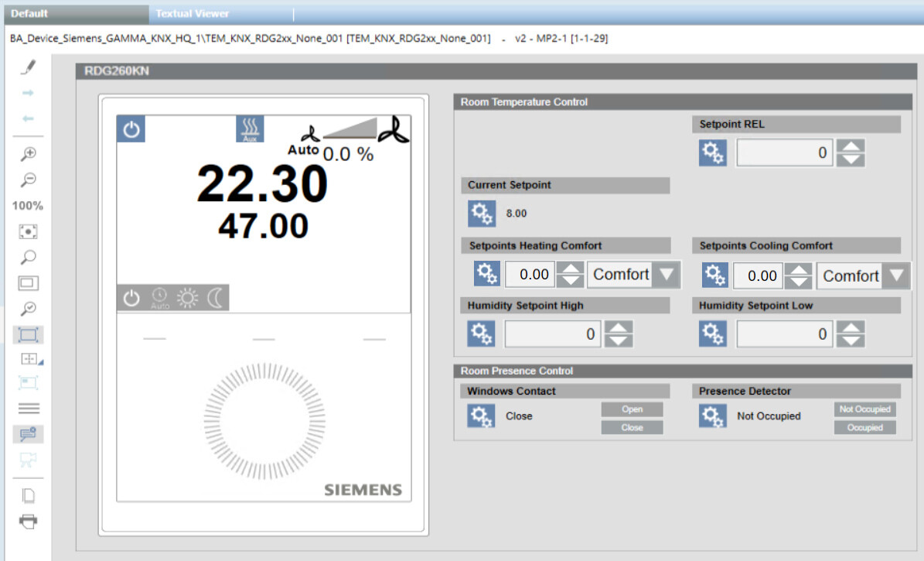The height and width of the screenshot is (561, 924).
Task: Select the sun comfort mode icon
Action: (x=187, y=299)
